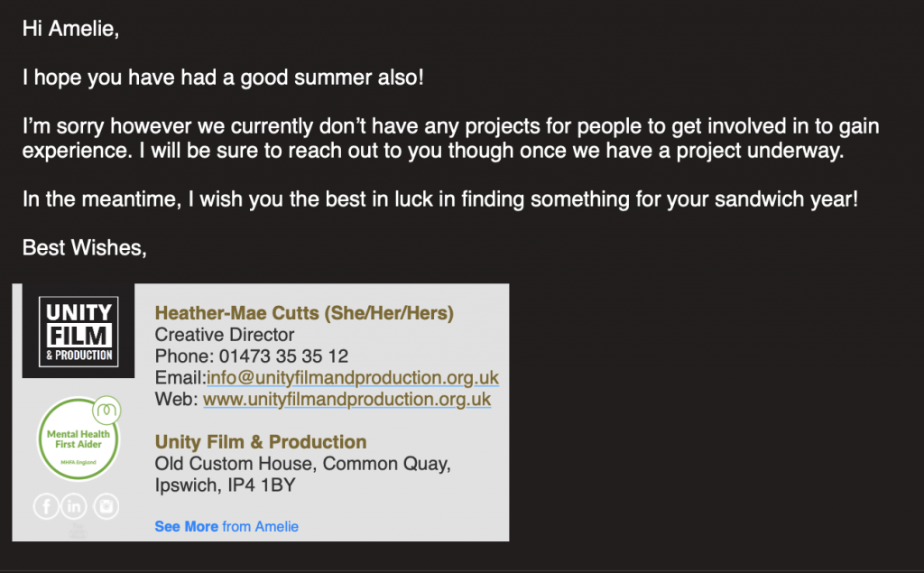Image resolution: width=924 pixels, height=573 pixels.
Task: Open the www.unityfilmandproduction.org.uk web link
Action: (346, 399)
